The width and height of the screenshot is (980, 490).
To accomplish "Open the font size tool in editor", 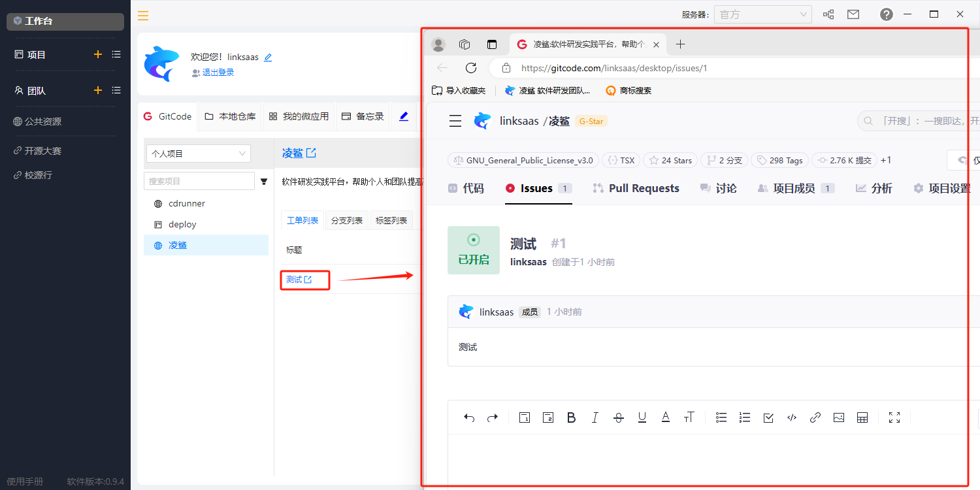I will click(689, 418).
